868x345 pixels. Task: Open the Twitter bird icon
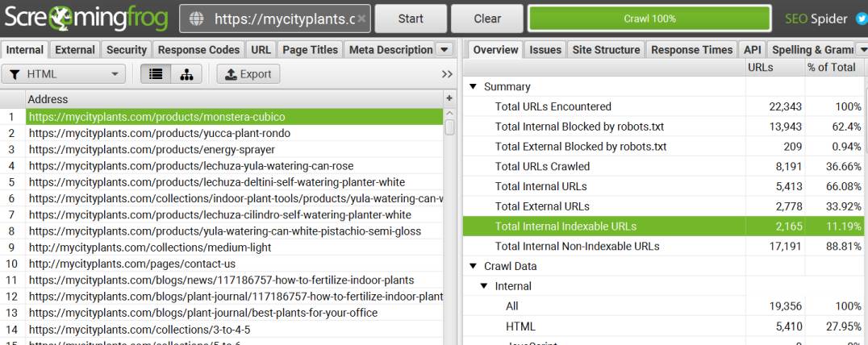[860, 19]
